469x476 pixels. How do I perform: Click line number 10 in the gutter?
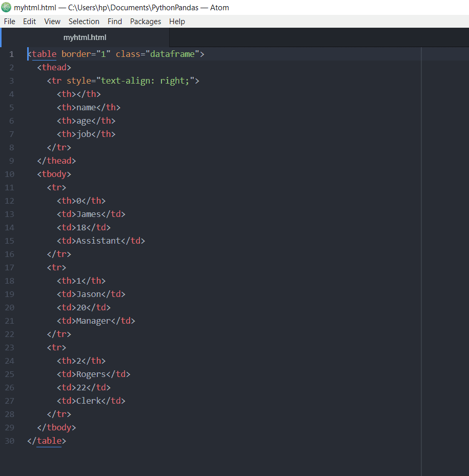tap(9, 174)
